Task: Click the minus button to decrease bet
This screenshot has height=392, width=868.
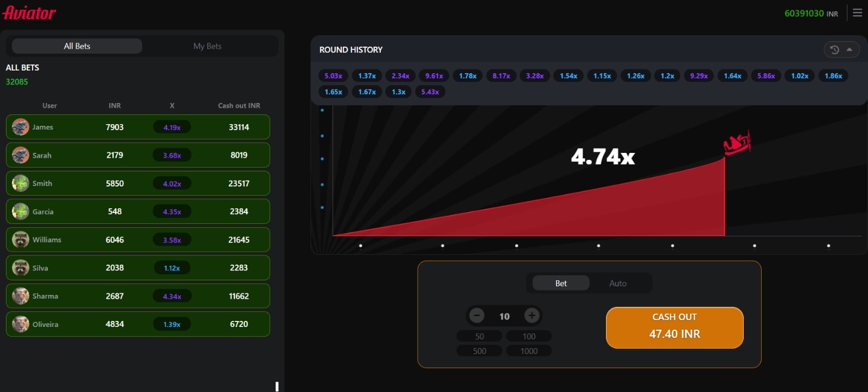Action: pos(477,316)
